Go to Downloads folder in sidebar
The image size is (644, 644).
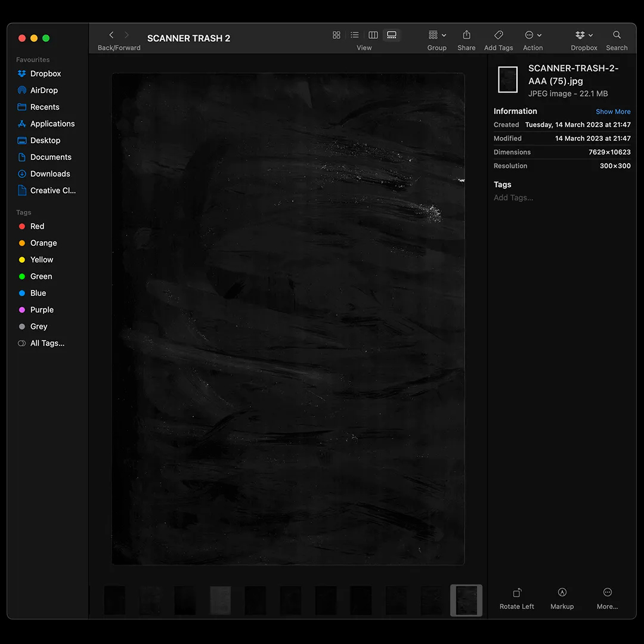point(50,174)
